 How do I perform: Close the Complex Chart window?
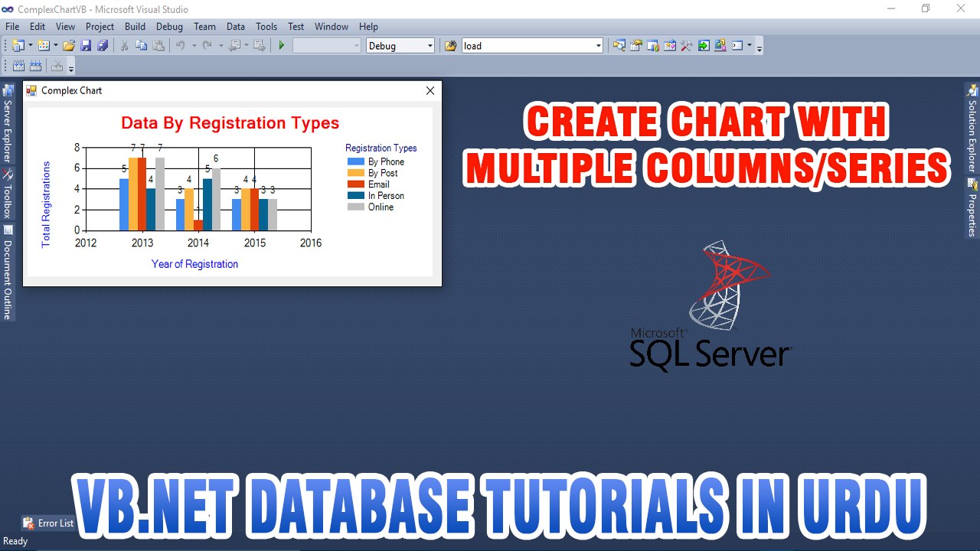(430, 90)
